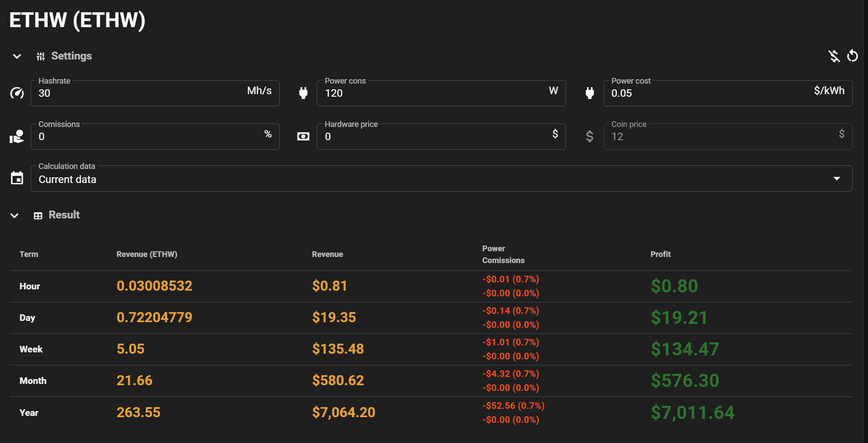
Task: Click the Calculation data calendar icon
Action: [17, 178]
